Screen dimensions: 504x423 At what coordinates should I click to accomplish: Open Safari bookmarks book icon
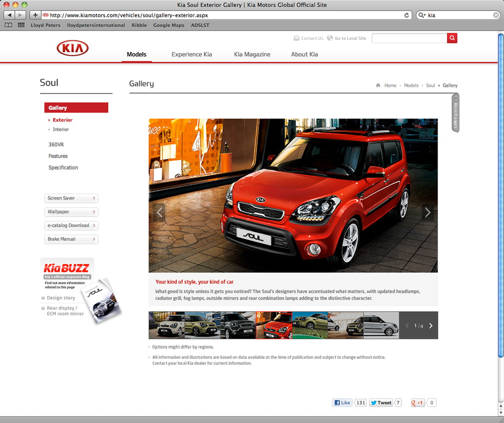pyautogui.click(x=8, y=25)
